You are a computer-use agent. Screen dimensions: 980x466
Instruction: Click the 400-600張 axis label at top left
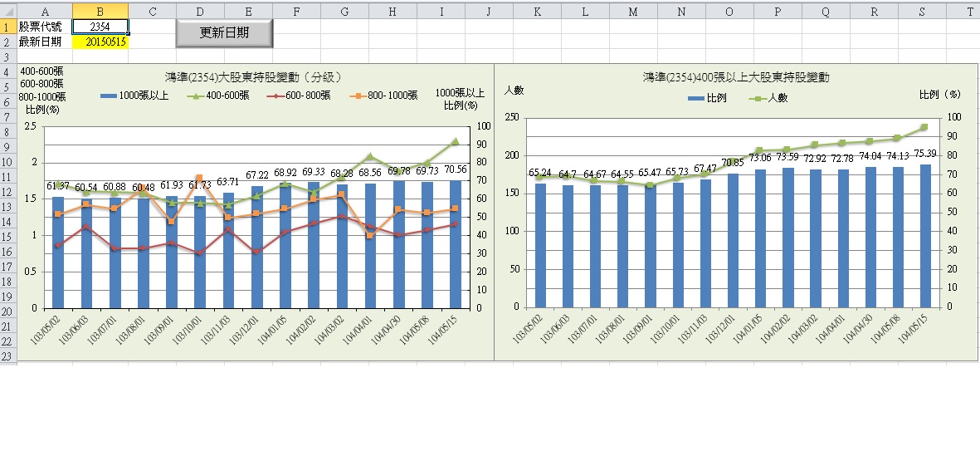click(41, 70)
